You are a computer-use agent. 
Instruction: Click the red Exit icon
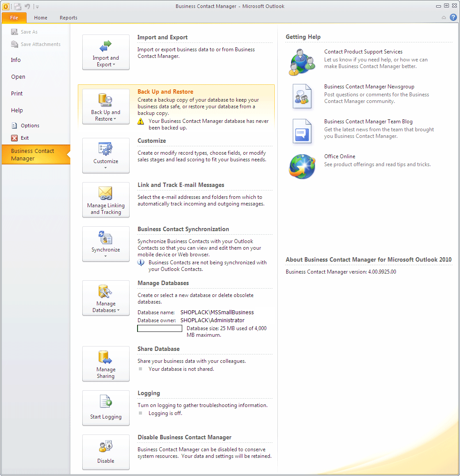(x=14, y=138)
